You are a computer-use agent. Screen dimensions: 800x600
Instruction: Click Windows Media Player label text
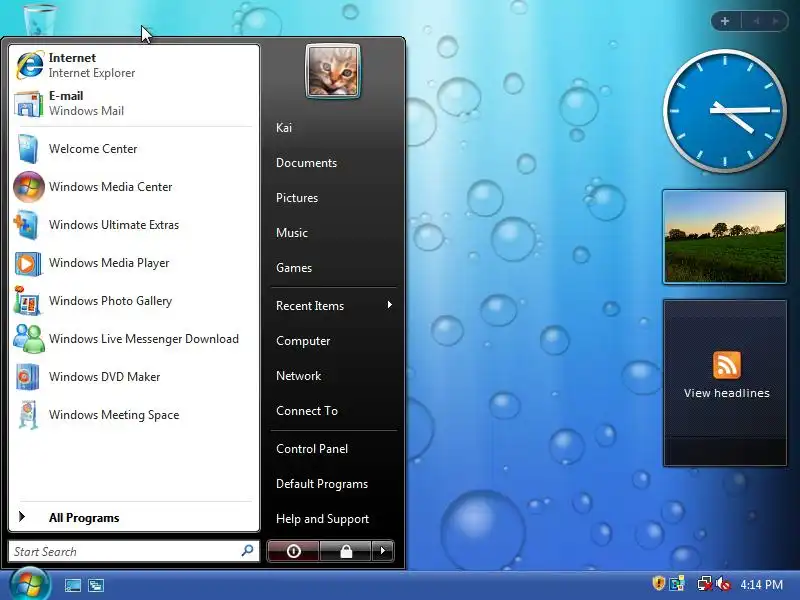109,263
